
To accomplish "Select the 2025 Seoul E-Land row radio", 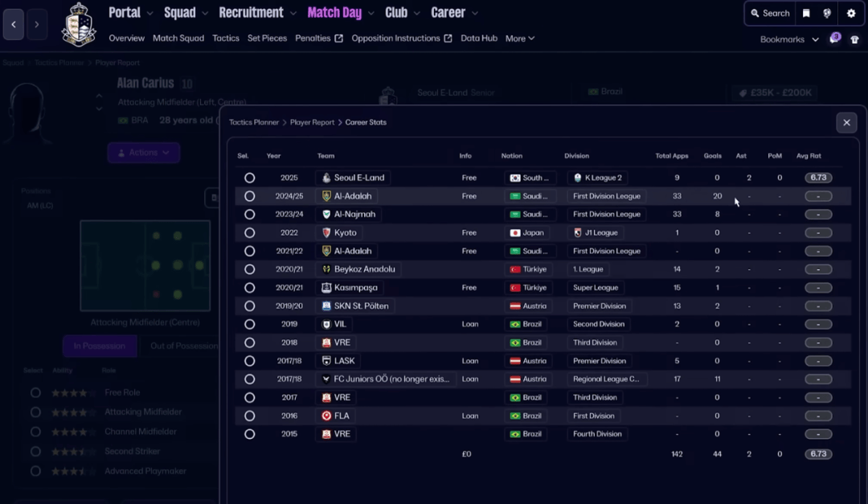I will [x=249, y=178].
